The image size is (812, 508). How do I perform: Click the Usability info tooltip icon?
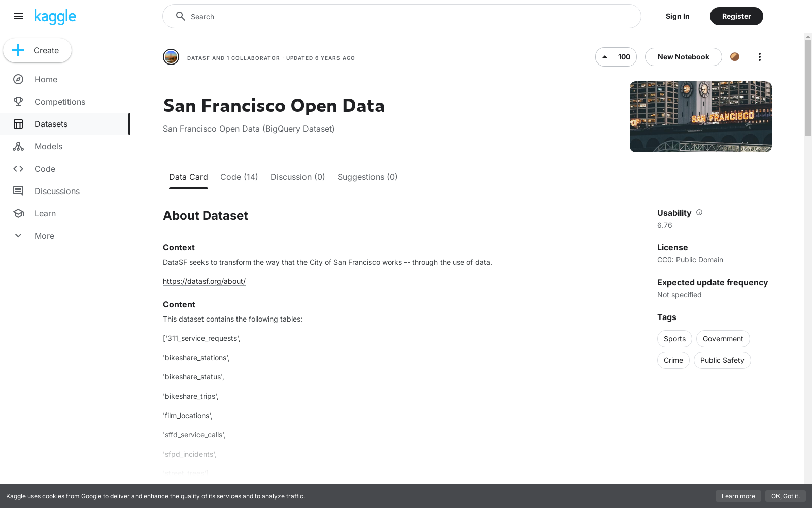(x=699, y=212)
